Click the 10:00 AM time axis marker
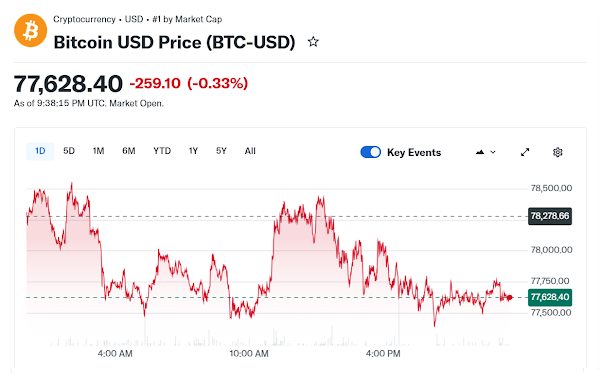Viewport: 600px width, 387px height. coord(249,354)
